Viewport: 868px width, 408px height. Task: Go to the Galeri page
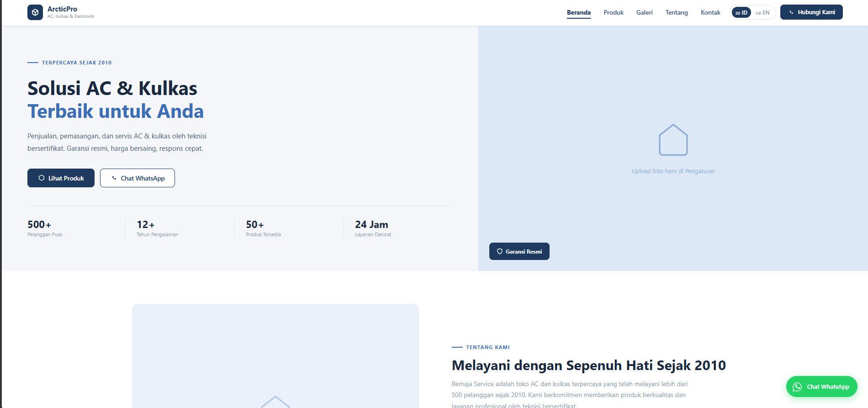pyautogui.click(x=644, y=12)
